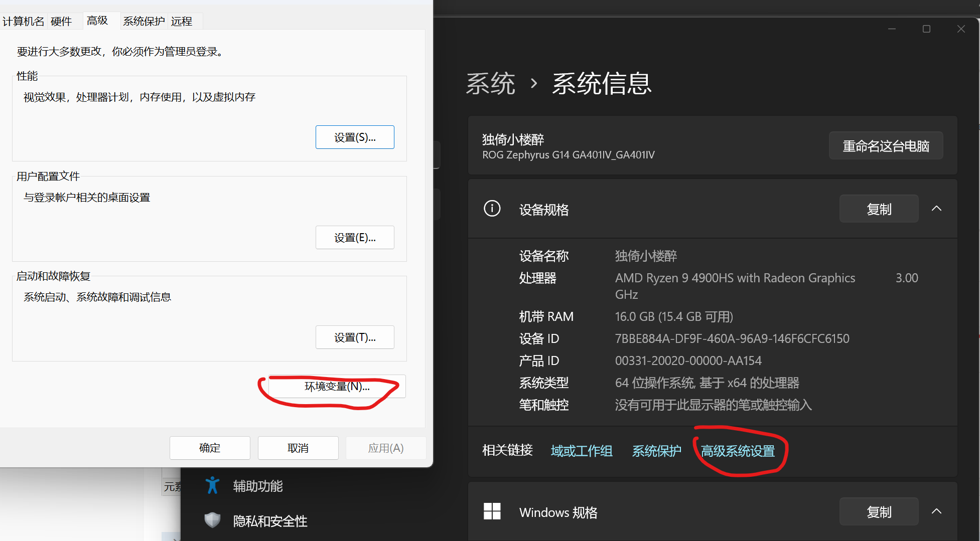Click the Windows logo icon beside Windows 规格
The height and width of the screenshot is (541, 980).
[492, 511]
